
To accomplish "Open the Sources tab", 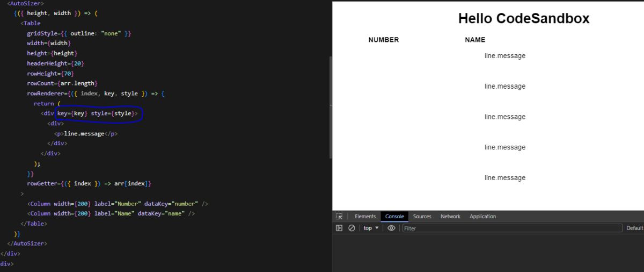I will pyautogui.click(x=422, y=217).
